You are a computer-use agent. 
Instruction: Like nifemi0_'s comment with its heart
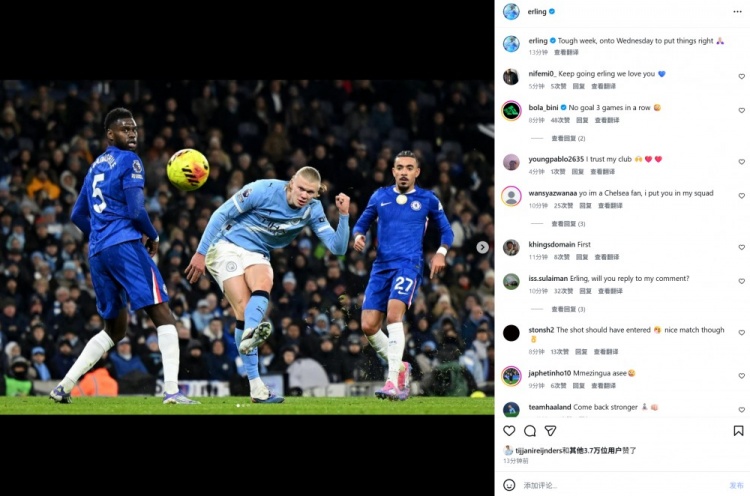(x=741, y=77)
